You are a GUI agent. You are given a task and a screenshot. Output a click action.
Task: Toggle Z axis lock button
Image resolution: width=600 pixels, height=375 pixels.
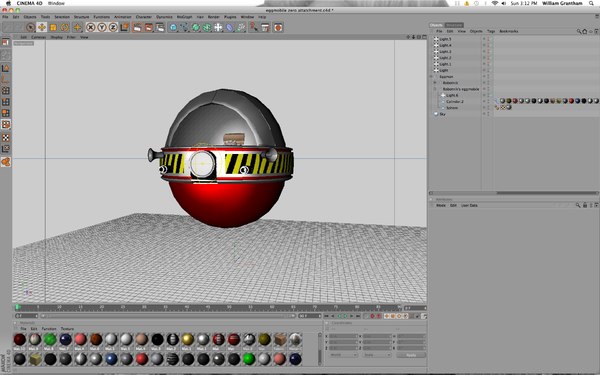click(113, 27)
